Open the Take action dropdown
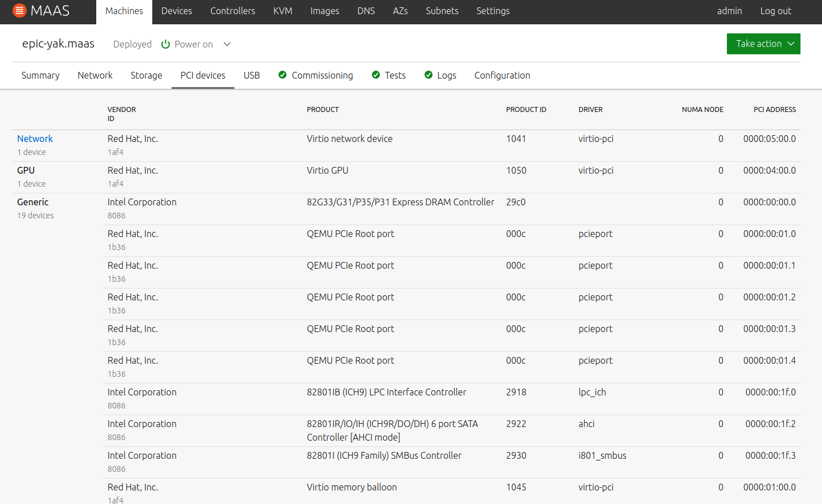 [763, 44]
